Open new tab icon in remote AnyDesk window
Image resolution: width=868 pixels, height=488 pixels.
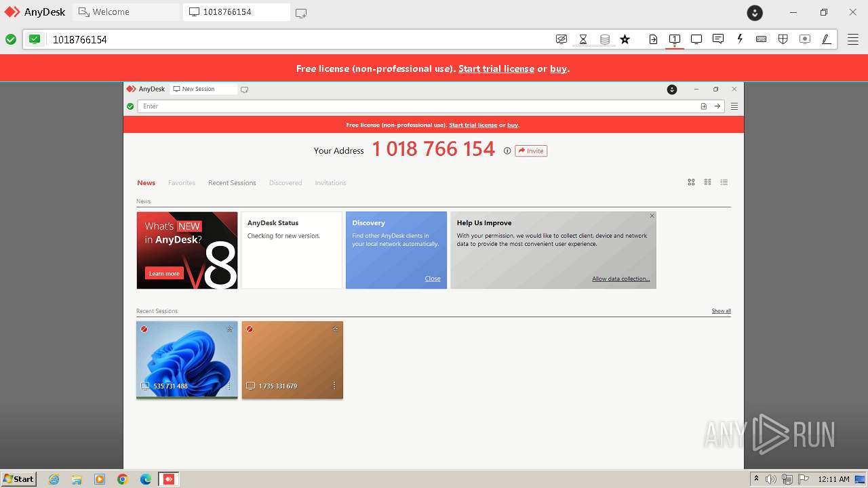(x=244, y=89)
